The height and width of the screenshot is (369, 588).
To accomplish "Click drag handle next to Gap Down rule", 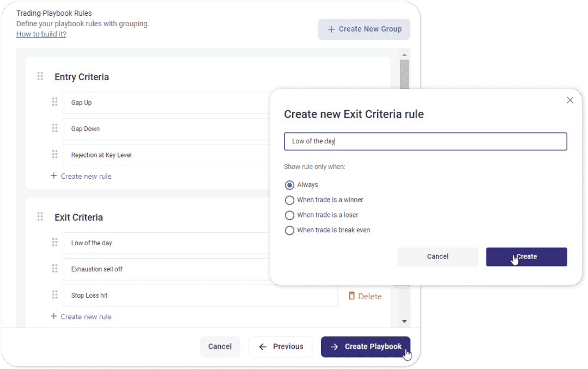I will [x=54, y=128].
